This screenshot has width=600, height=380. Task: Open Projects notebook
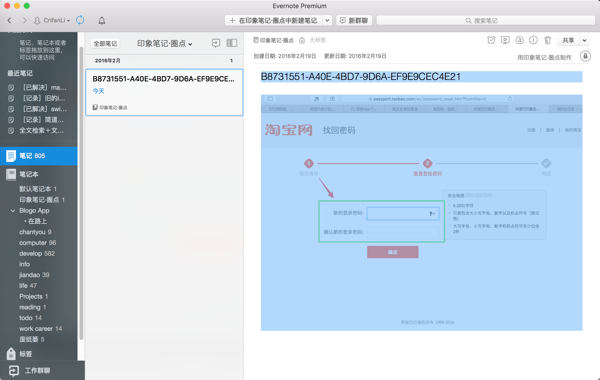tap(34, 296)
